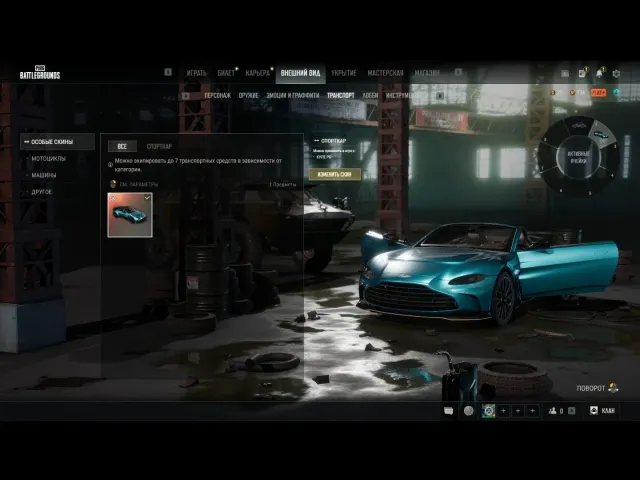
Task: Select ДРУГОЕ category
Action: (x=41, y=192)
